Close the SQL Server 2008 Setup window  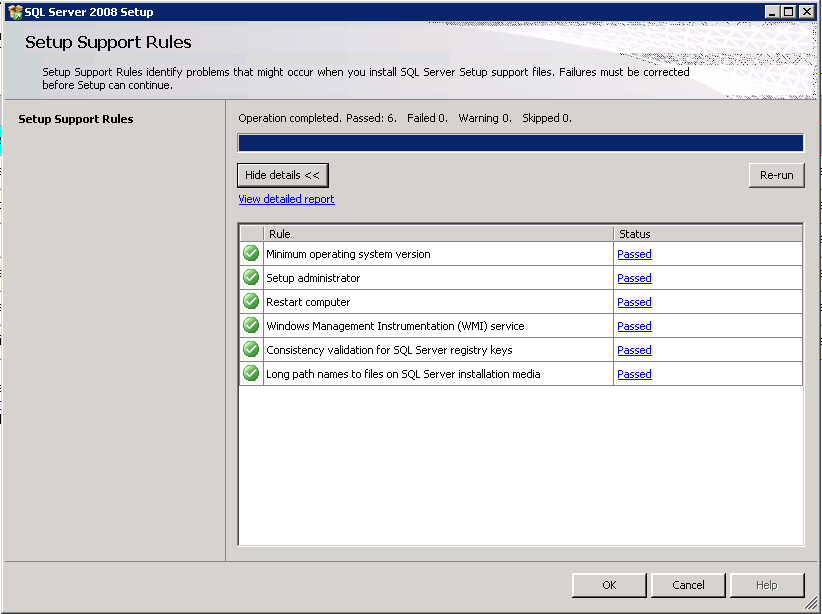coord(807,12)
